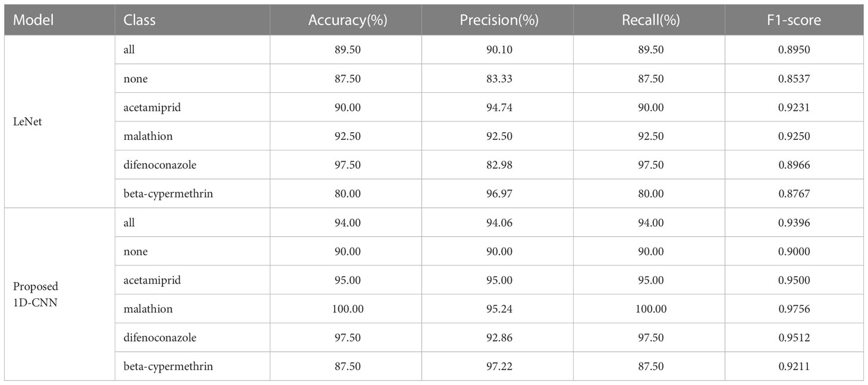Select the Proposed 1D-CNN model cell
The height and width of the screenshot is (385, 868).
[x=35, y=294]
